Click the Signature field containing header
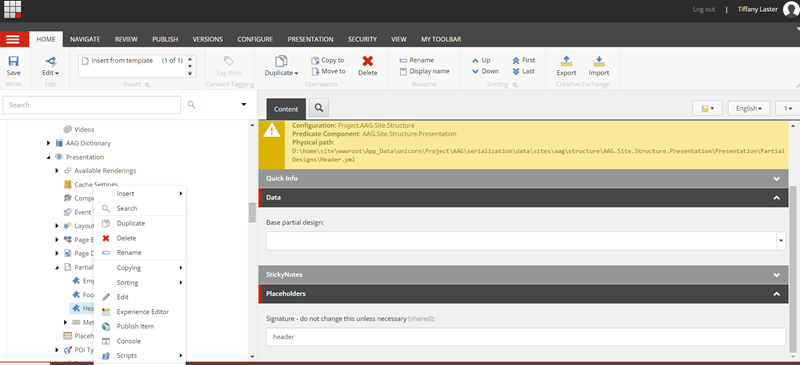800x365 pixels. pyautogui.click(x=526, y=337)
